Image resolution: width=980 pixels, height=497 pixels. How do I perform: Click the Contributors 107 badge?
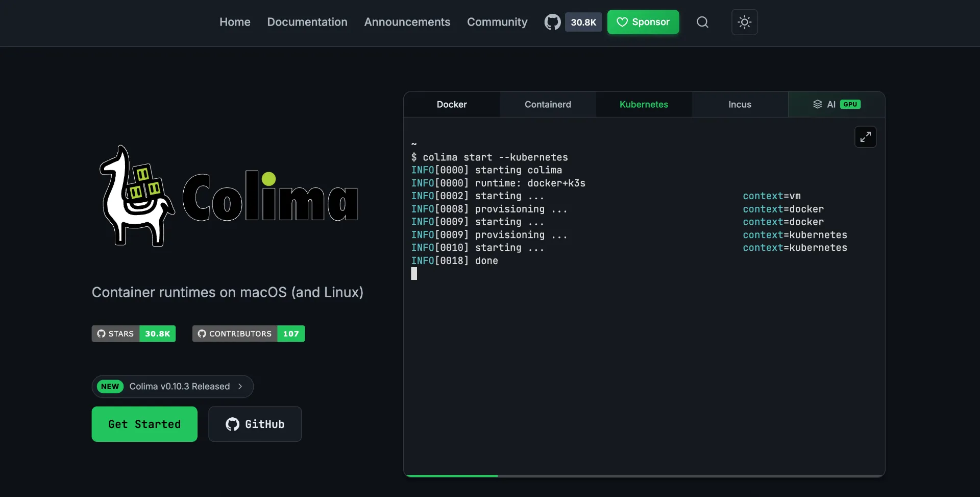(x=249, y=334)
